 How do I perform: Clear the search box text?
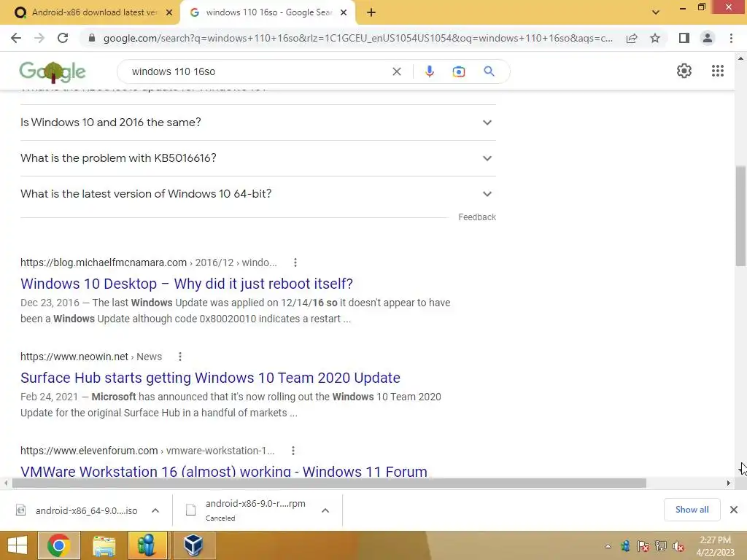pyautogui.click(x=396, y=71)
